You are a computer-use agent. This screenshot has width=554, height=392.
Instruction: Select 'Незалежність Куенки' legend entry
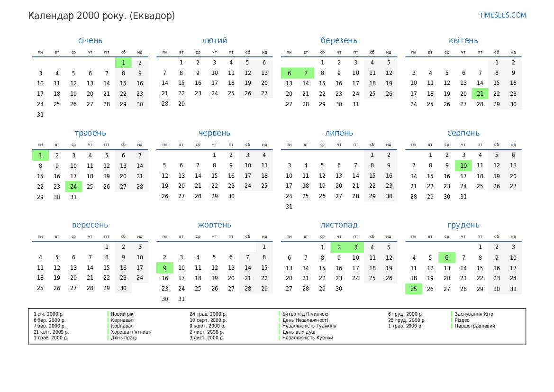[x=308, y=337]
